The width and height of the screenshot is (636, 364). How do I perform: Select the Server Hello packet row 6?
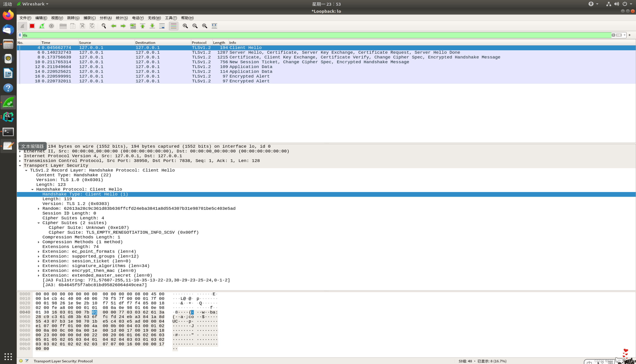250,52
